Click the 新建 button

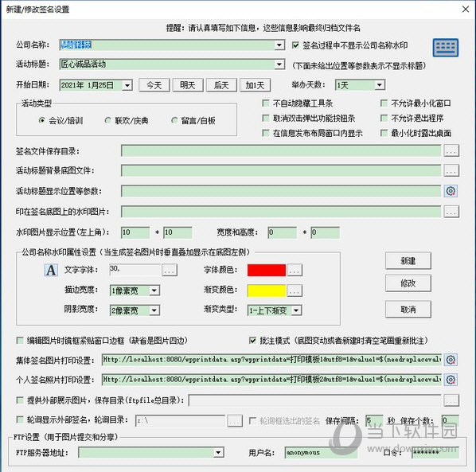point(408,261)
